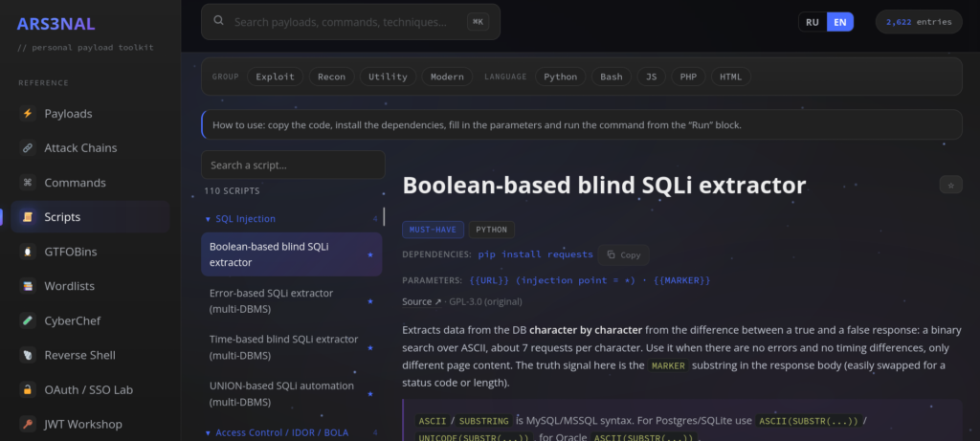This screenshot has height=441, width=980.
Task: Click the 110 SCRIPTS count label
Action: click(x=232, y=191)
